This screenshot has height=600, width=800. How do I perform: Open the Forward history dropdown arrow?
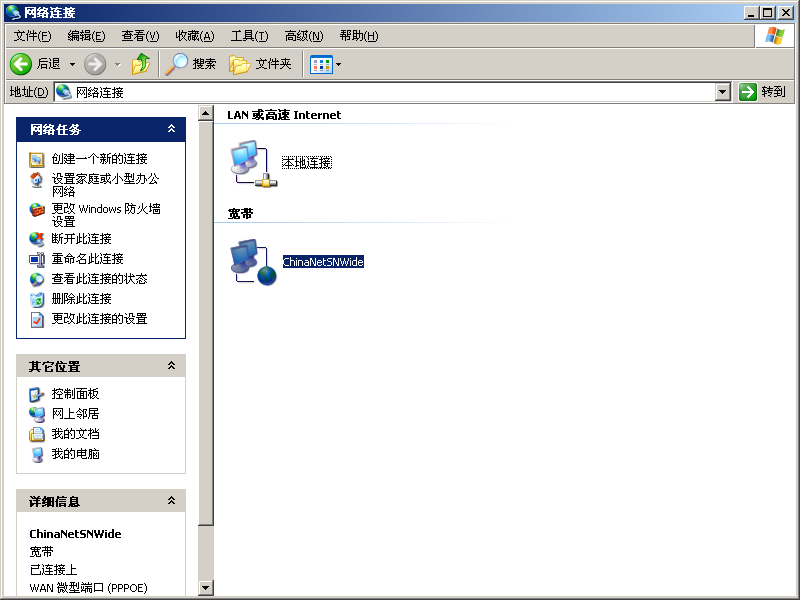118,64
